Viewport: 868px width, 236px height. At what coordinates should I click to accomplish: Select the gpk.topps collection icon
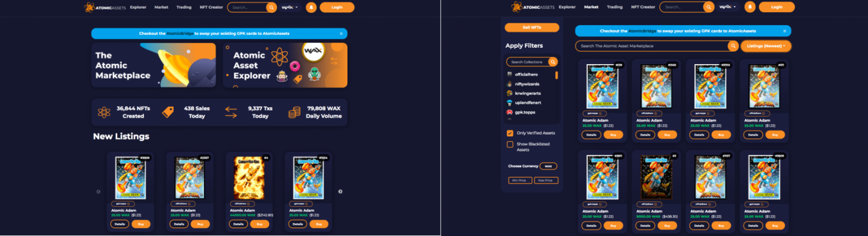coord(509,112)
